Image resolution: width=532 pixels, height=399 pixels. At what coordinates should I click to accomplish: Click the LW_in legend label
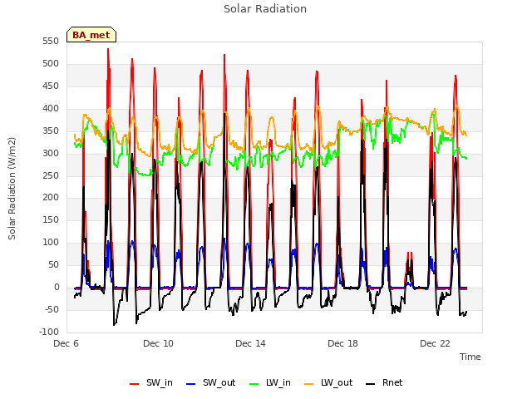click(x=278, y=382)
